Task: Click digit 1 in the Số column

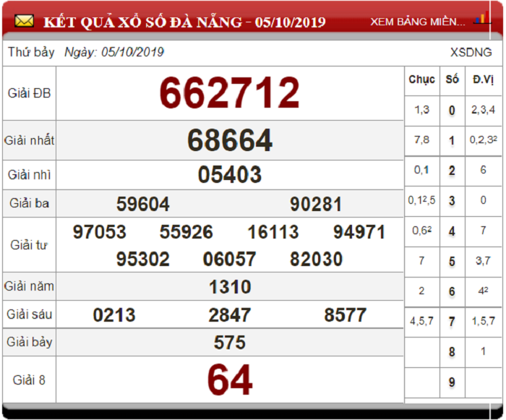Action: [452, 140]
